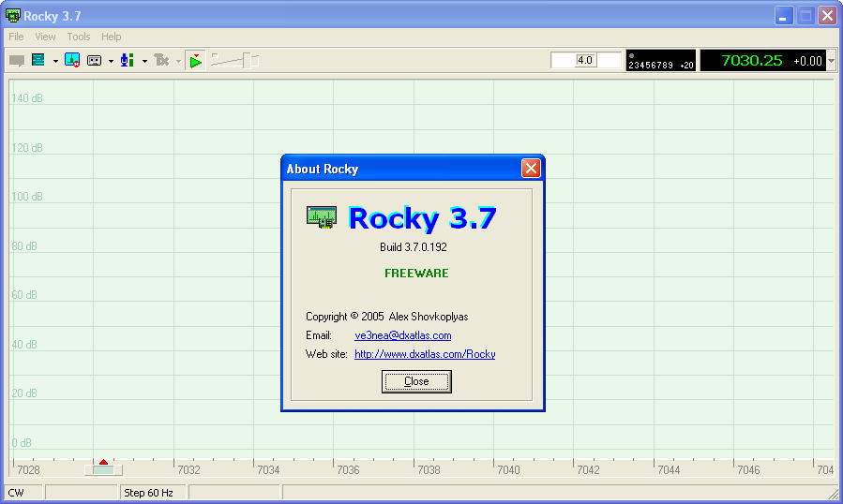843x504 pixels.
Task: Click the Build 3.7.0.192 text
Action: click(x=413, y=247)
